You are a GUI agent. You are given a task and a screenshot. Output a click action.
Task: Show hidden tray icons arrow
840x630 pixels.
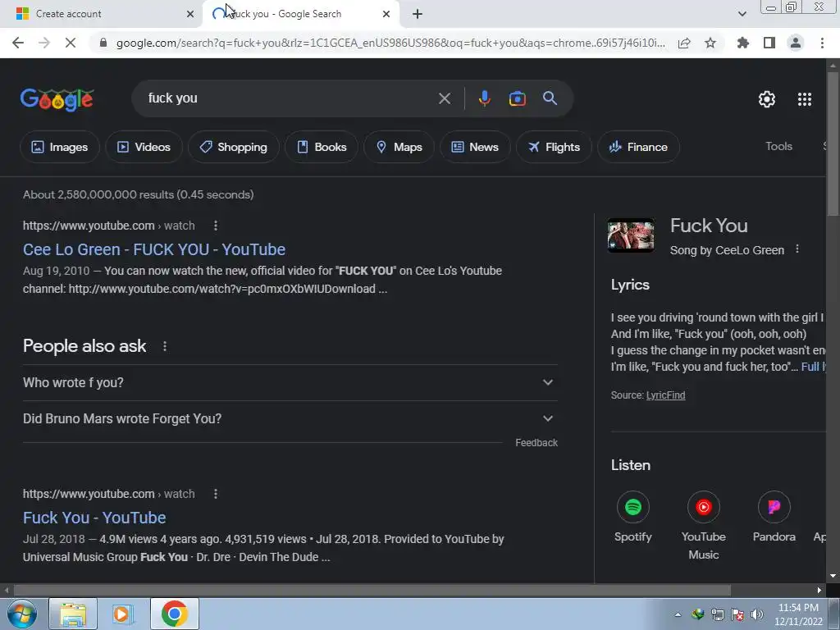pos(678,614)
